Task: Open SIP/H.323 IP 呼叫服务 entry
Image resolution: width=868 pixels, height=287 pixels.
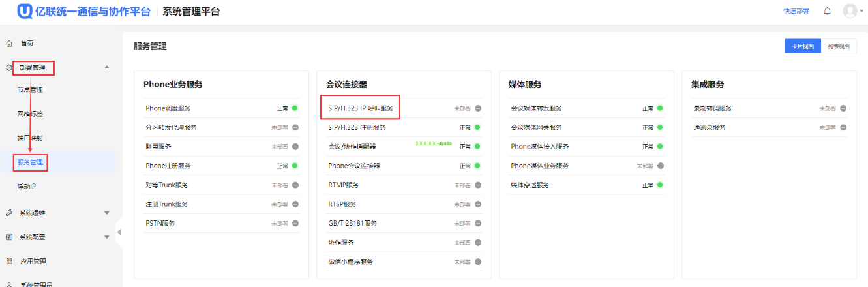Action: coord(361,108)
